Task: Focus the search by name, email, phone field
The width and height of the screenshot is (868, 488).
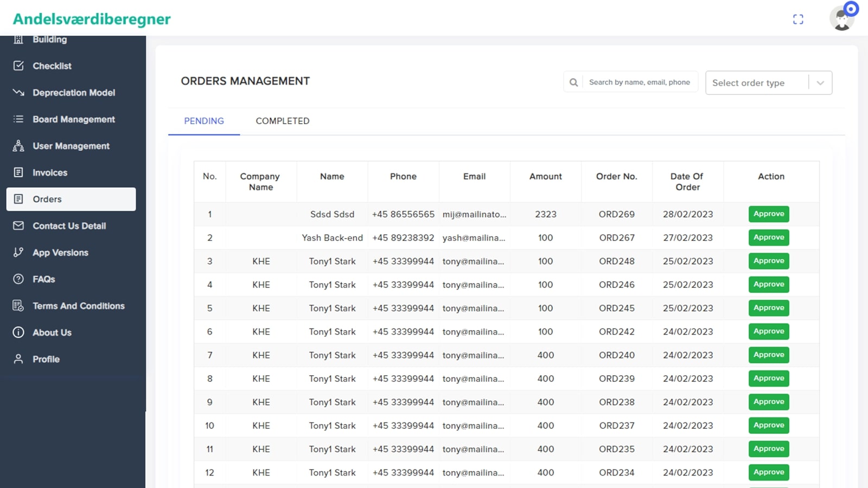Action: (x=639, y=82)
